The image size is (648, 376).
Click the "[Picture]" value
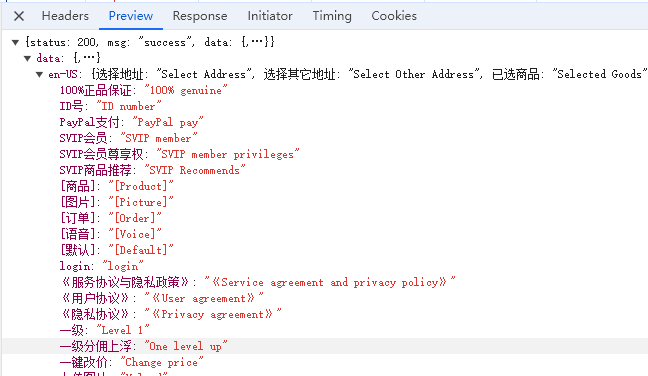[141, 202]
